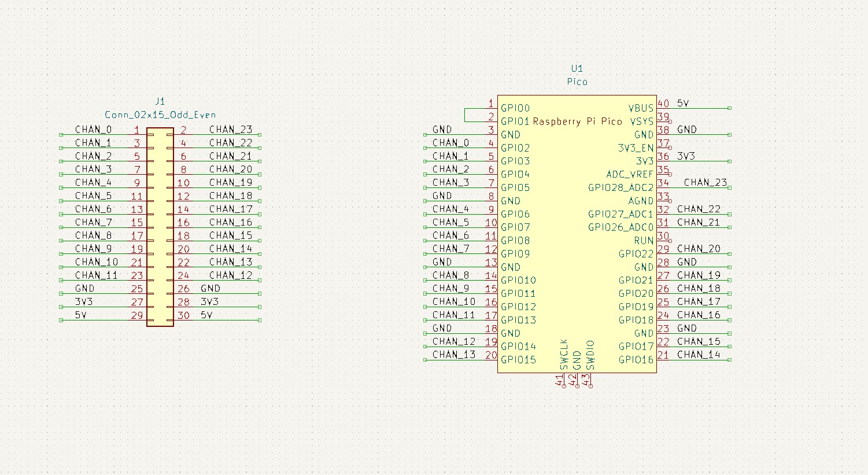Click CHAN_23 label at J1 pin 2
The width and height of the screenshot is (868, 475).
231,130
